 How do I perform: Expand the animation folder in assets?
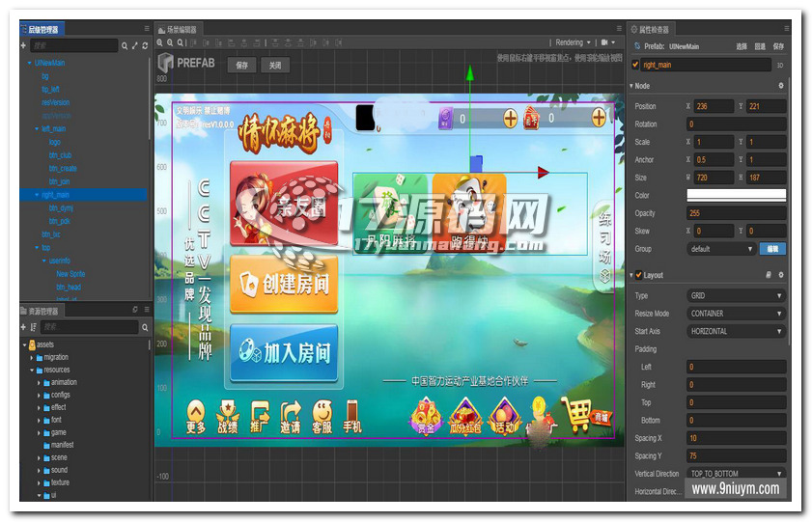click(x=39, y=383)
